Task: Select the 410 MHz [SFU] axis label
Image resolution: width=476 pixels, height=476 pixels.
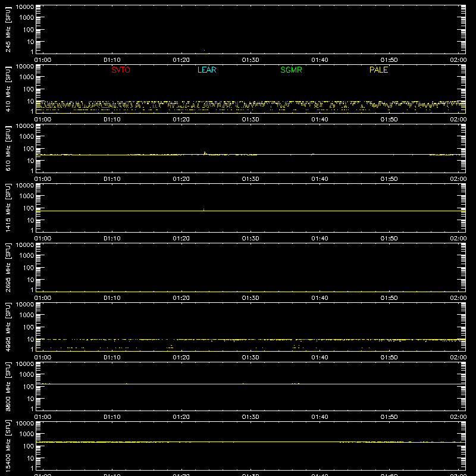Action: coord(8,89)
